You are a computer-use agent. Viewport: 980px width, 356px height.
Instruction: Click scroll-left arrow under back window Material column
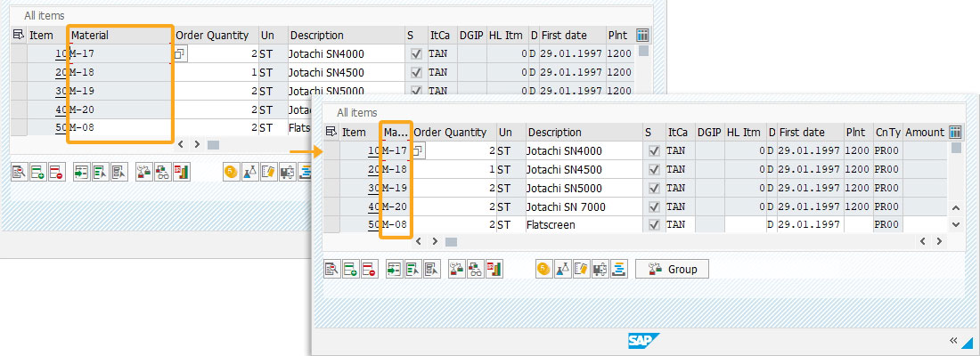coord(181,144)
